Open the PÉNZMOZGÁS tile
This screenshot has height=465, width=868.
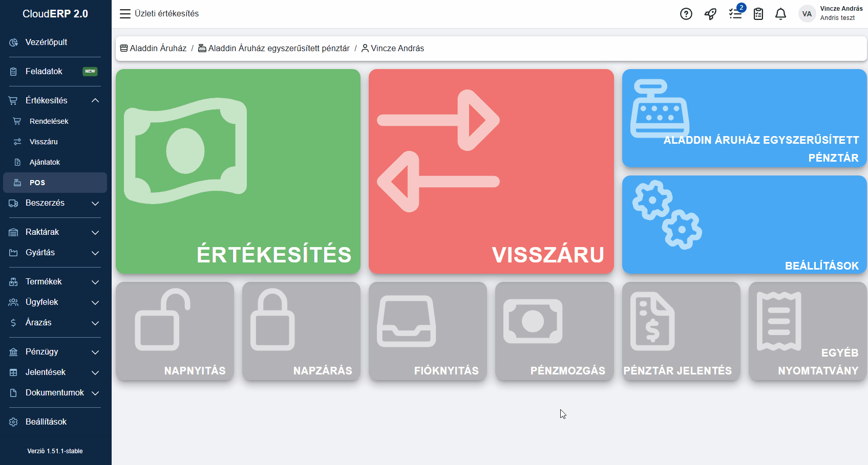554,331
